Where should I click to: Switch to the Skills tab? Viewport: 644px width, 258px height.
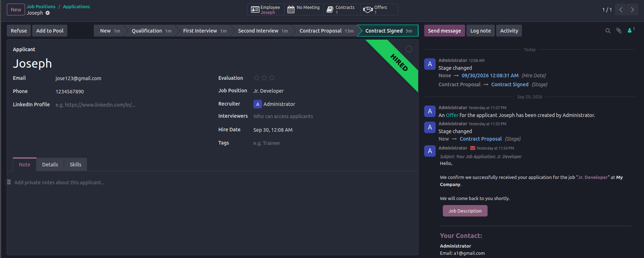[76, 165]
